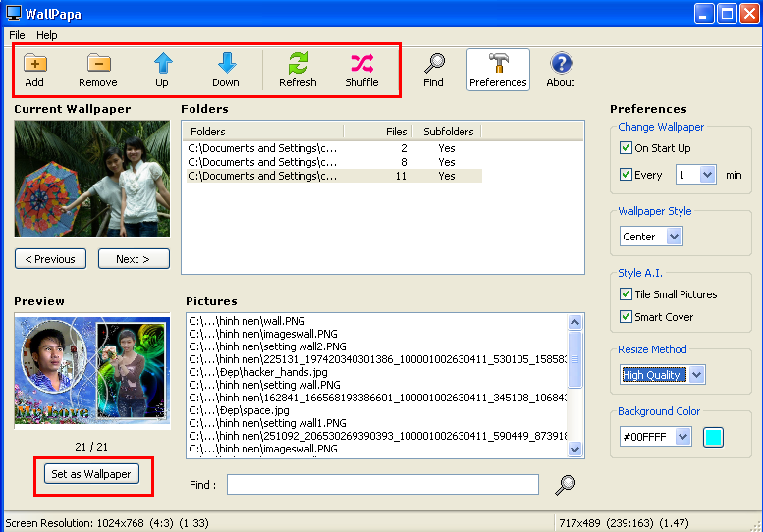The width and height of the screenshot is (763, 532).
Task: Click the Subfolders column header
Action: coord(447,132)
